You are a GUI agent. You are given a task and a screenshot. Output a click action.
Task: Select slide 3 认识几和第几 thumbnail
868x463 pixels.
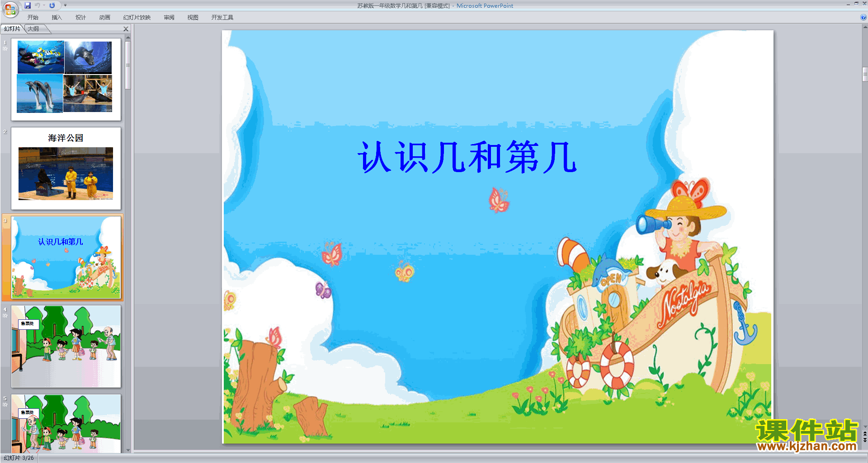[66, 257]
